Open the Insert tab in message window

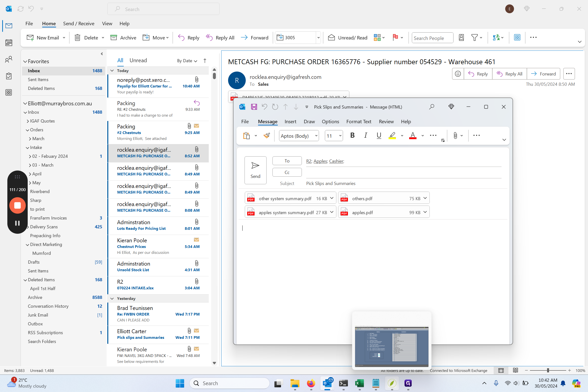tap(290, 122)
